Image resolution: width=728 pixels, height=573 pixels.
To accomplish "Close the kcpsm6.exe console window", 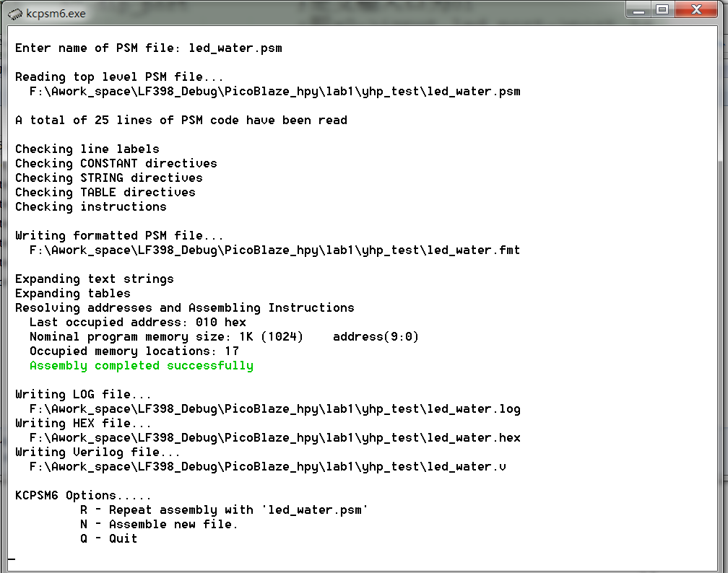I will point(696,10).
